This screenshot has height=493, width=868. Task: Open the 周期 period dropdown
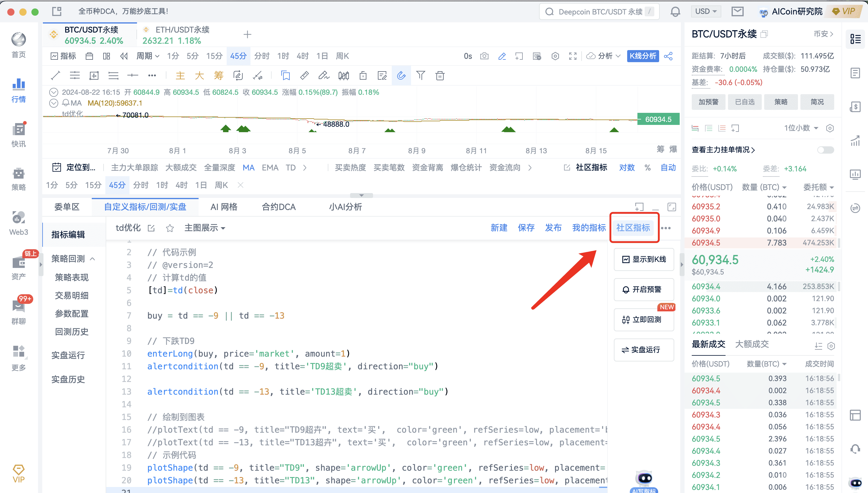148,56
